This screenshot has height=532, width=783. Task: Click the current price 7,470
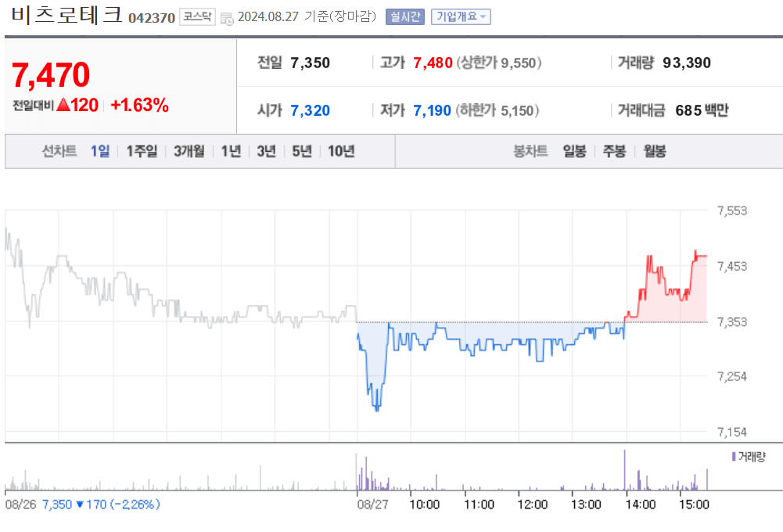50,75
